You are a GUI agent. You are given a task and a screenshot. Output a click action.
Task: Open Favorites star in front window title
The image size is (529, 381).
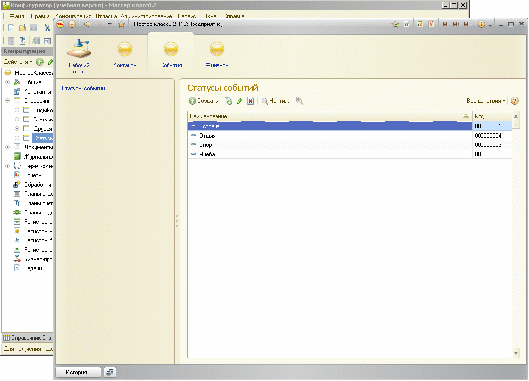121,24
